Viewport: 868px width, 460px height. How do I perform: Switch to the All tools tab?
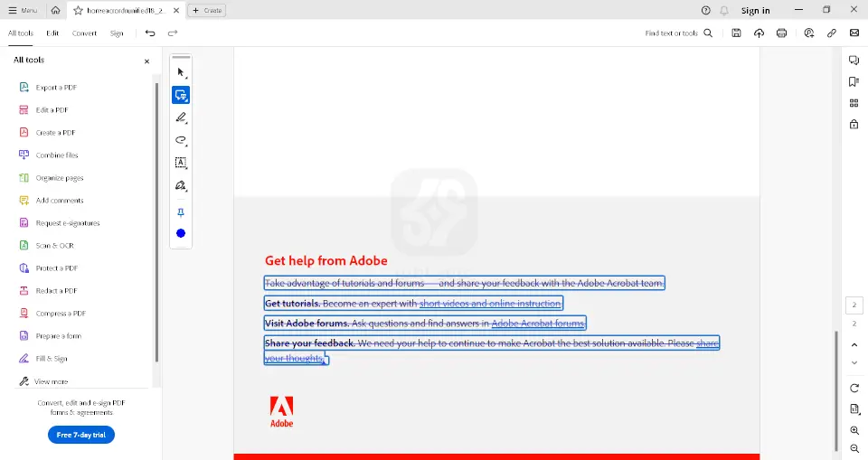[21, 33]
